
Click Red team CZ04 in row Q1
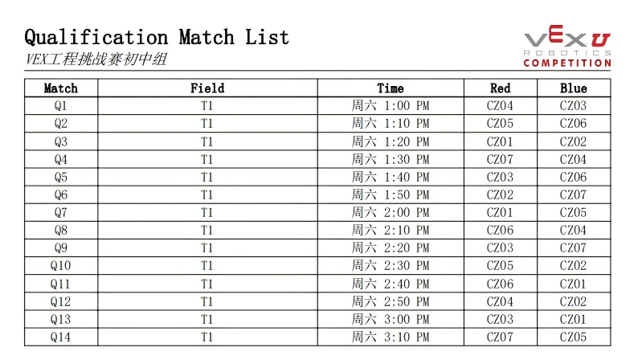[500, 106]
